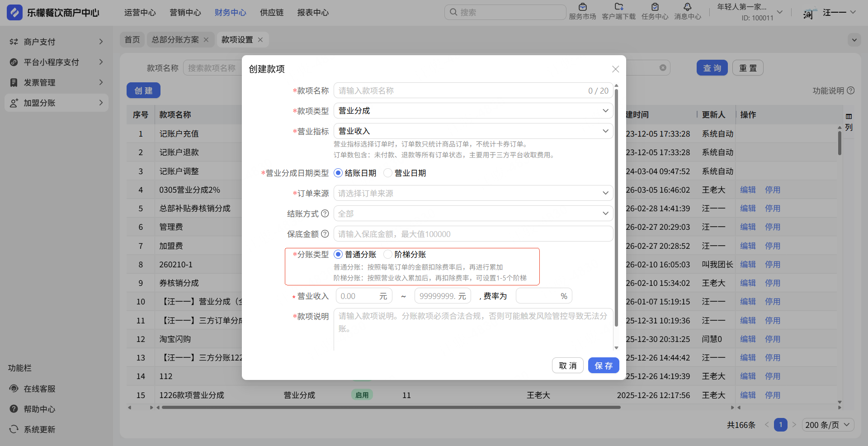Open the 任务中心 task center icon
868x446 pixels.
pyautogui.click(x=655, y=7)
